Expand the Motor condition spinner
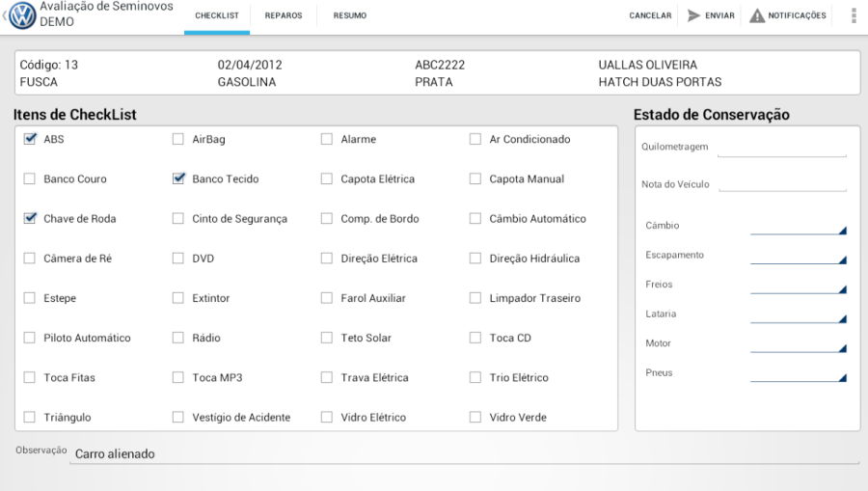The width and height of the screenshot is (868, 491). coord(798,344)
